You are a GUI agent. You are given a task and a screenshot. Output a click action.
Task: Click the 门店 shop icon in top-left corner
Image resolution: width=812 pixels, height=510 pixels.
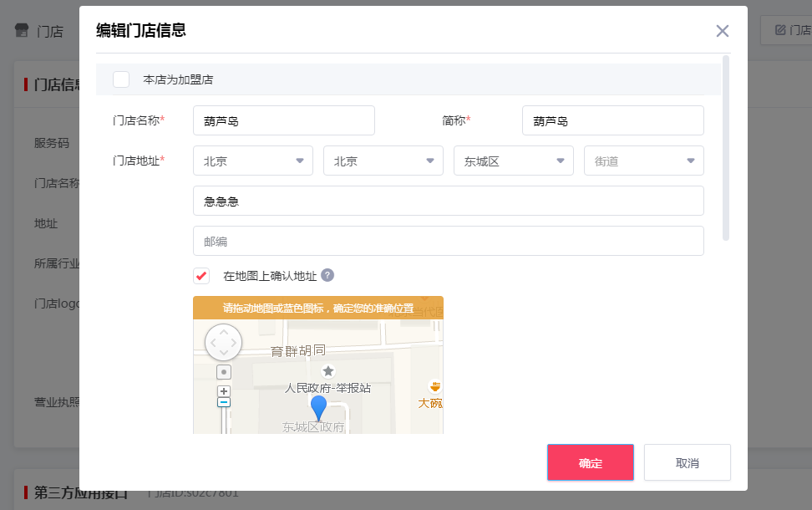(21, 30)
